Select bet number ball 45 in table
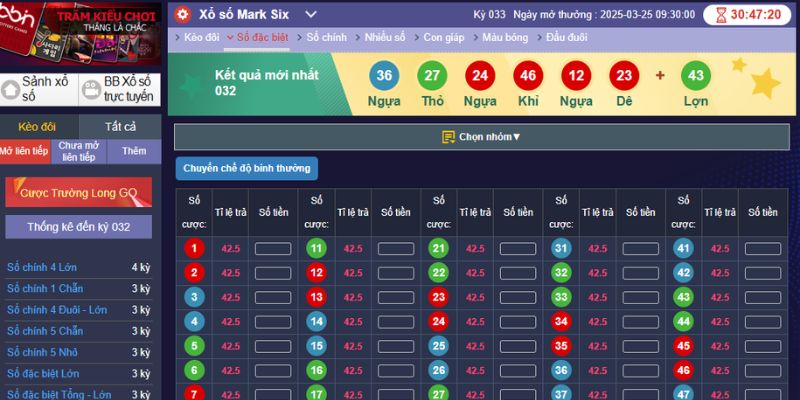 (x=683, y=346)
